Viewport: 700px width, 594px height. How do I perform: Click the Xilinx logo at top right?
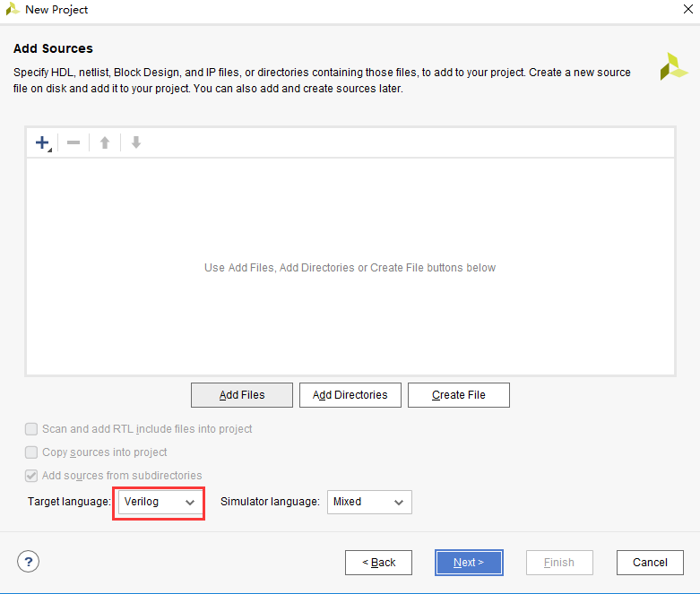click(673, 67)
